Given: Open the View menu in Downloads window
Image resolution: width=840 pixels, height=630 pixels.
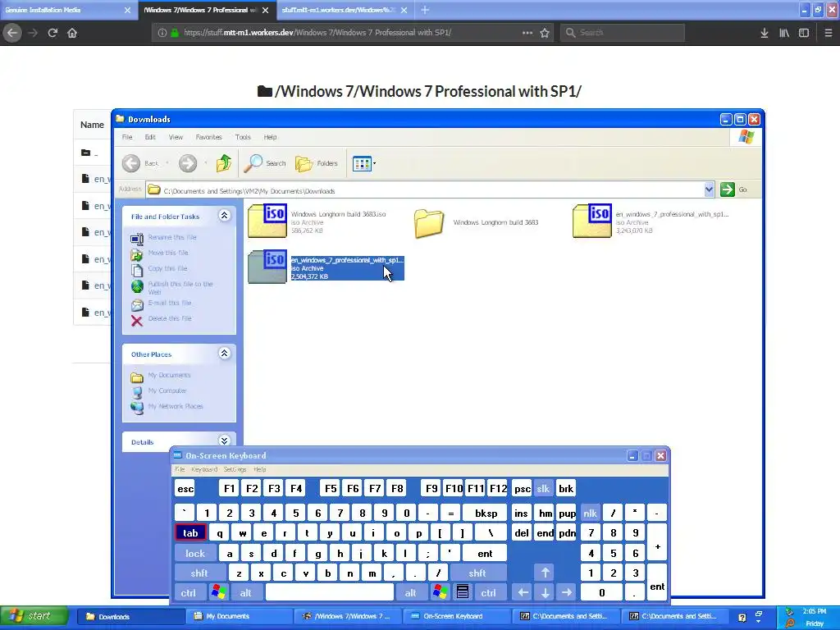Looking at the screenshot, I should point(176,137).
